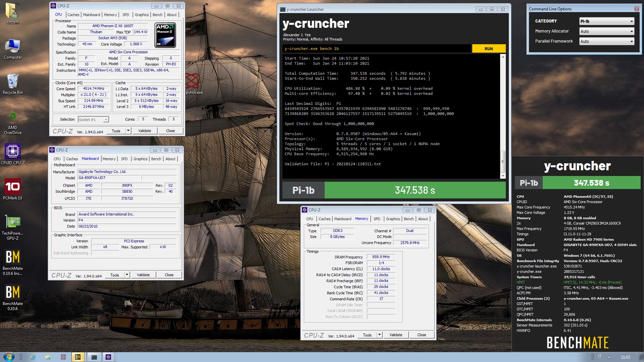644x362 pixels.
Task: Launch TechPowerUp GPU-Z desktop shortcut
Action: (x=12, y=227)
